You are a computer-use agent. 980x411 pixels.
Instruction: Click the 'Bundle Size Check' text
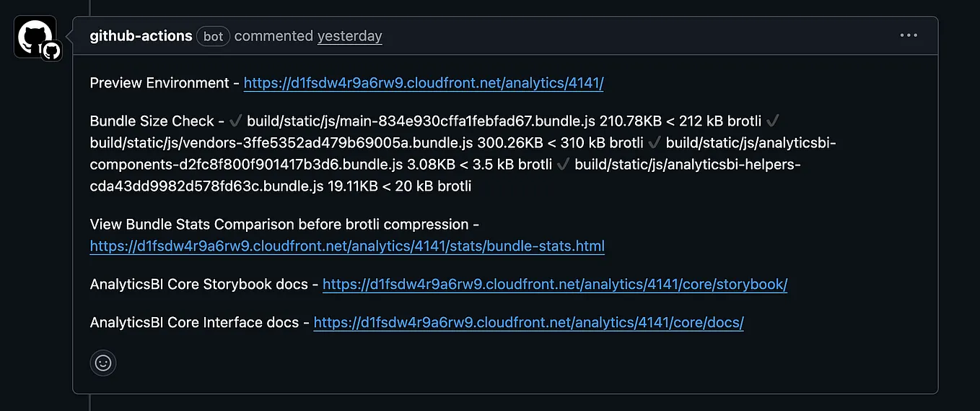152,121
